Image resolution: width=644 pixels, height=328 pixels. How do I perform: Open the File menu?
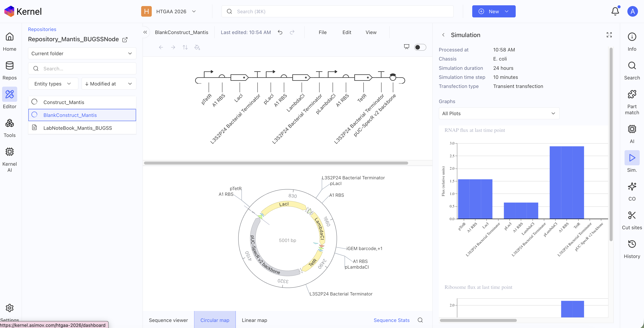point(323,32)
